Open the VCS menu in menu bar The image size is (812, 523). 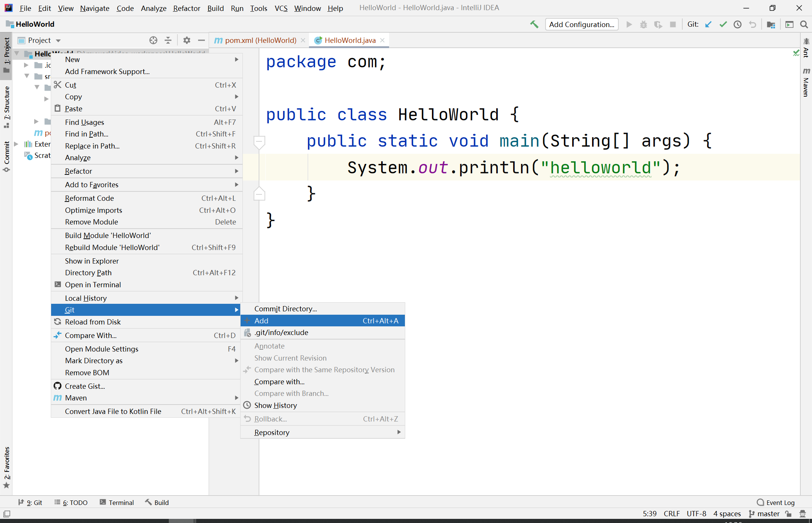point(281,8)
